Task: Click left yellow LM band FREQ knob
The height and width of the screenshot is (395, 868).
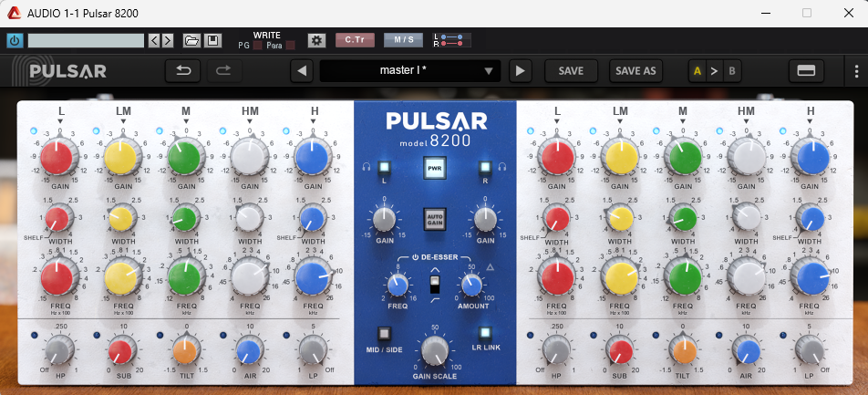Action: click(120, 277)
